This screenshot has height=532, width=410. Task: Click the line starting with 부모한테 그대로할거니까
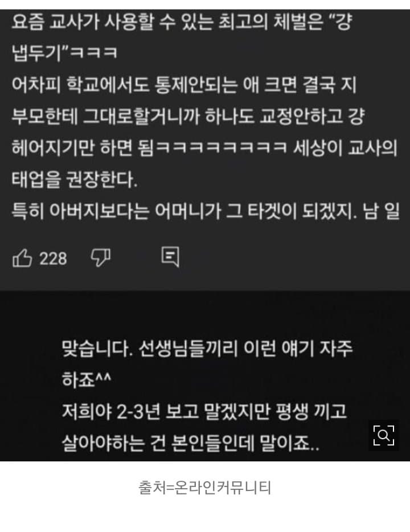tap(188, 116)
